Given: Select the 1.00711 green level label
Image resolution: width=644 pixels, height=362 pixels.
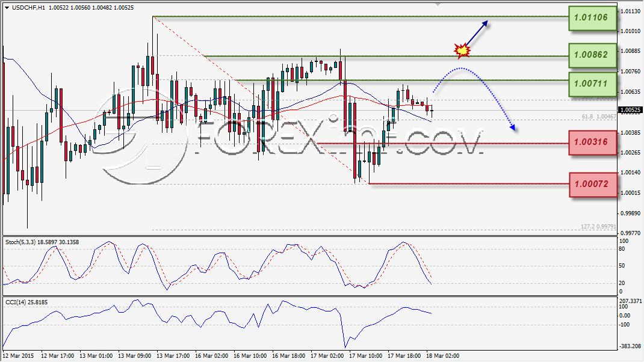Looking at the screenshot, I should pos(593,84).
